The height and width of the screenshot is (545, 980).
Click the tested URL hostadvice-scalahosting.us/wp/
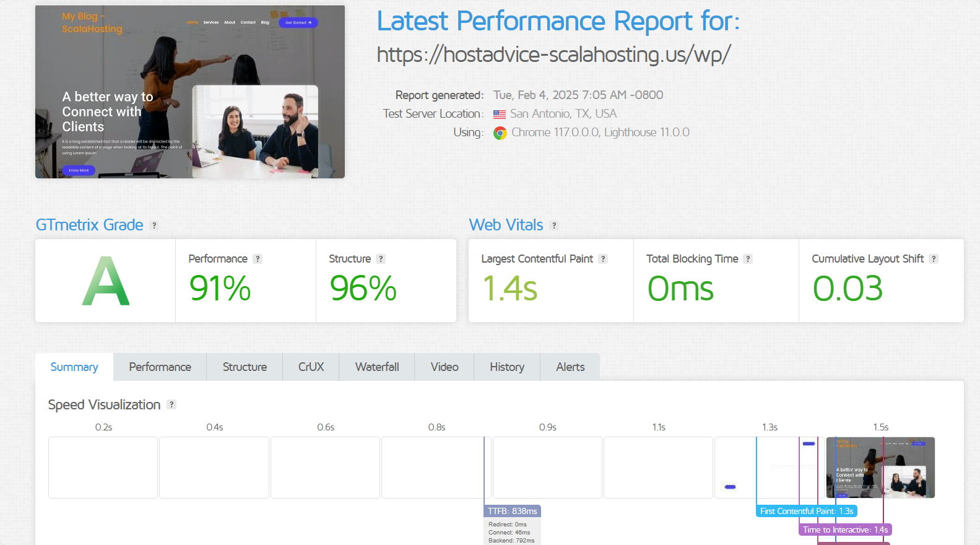(553, 54)
